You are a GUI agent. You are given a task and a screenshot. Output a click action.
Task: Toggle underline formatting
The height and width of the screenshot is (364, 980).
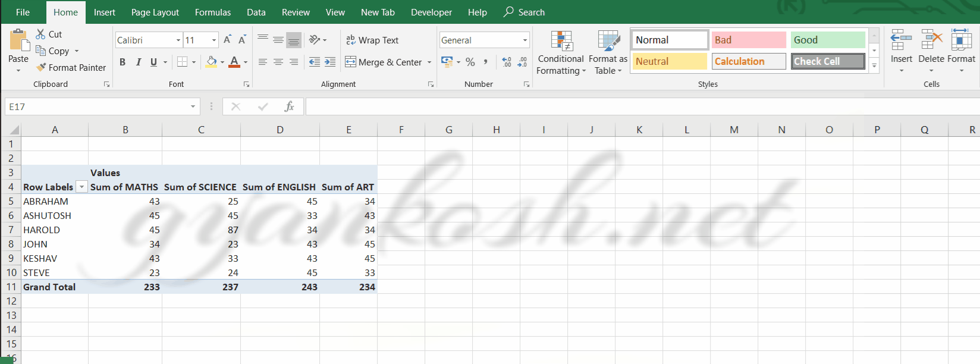pyautogui.click(x=153, y=62)
